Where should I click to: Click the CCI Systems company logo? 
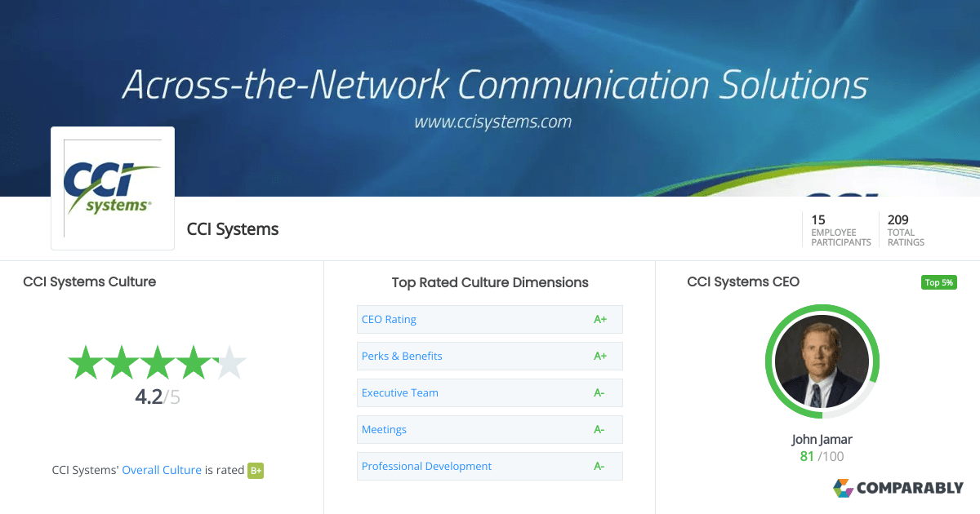[x=112, y=188]
